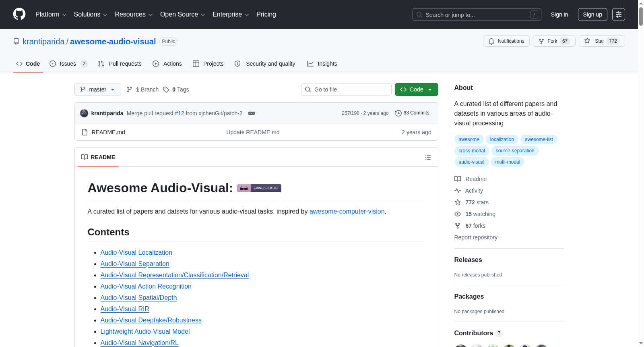
Task: Fork the repository
Action: pyautogui.click(x=554, y=41)
